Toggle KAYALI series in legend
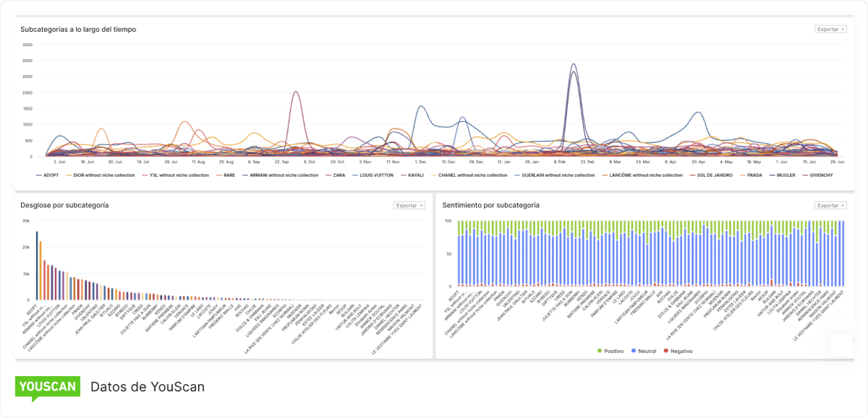The height and width of the screenshot is (418, 868). click(412, 175)
